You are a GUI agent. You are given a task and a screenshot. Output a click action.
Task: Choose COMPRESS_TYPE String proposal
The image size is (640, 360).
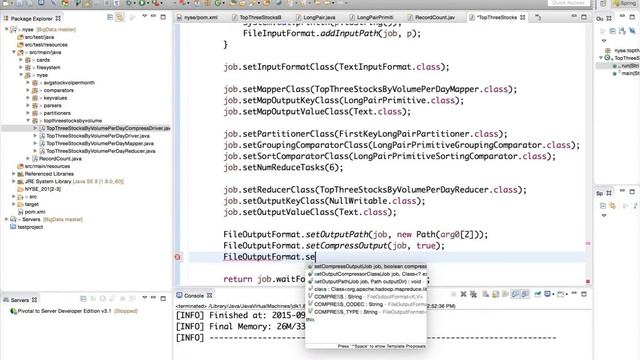tap(367, 312)
